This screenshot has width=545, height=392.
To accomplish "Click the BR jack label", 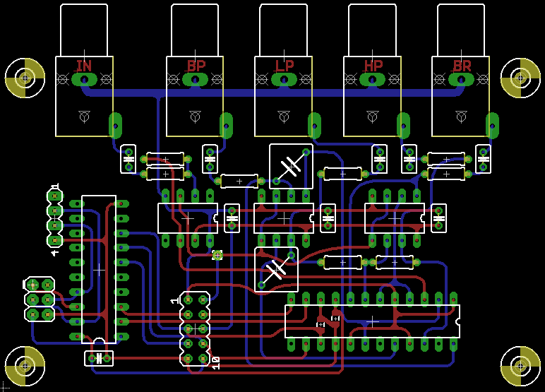I will [x=462, y=66].
